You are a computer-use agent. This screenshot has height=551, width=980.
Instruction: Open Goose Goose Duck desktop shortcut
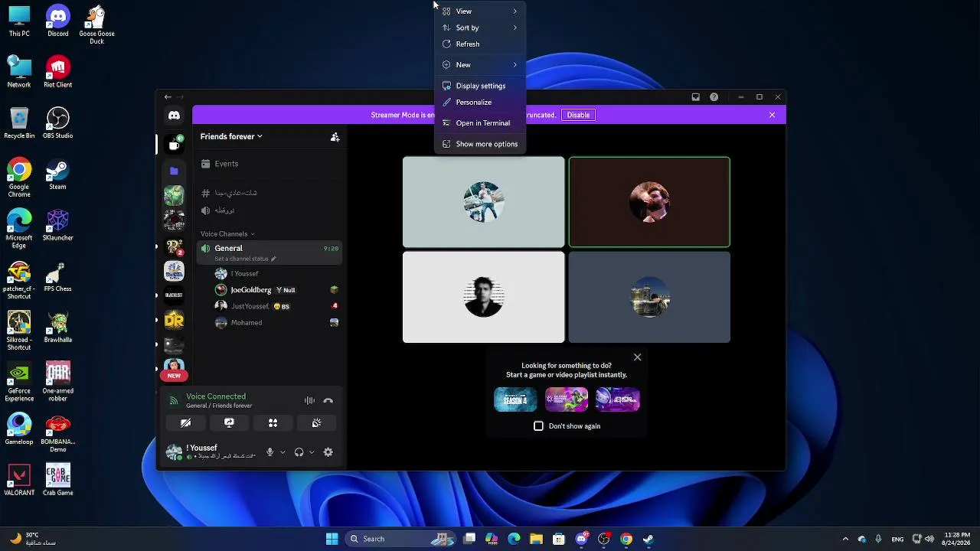coord(96,24)
